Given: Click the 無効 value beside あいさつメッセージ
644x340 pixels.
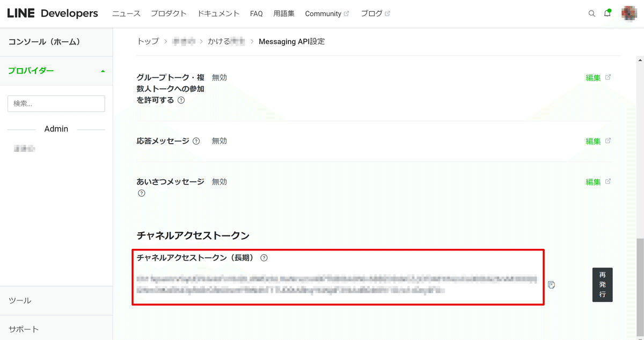Looking at the screenshot, I should pos(219,182).
